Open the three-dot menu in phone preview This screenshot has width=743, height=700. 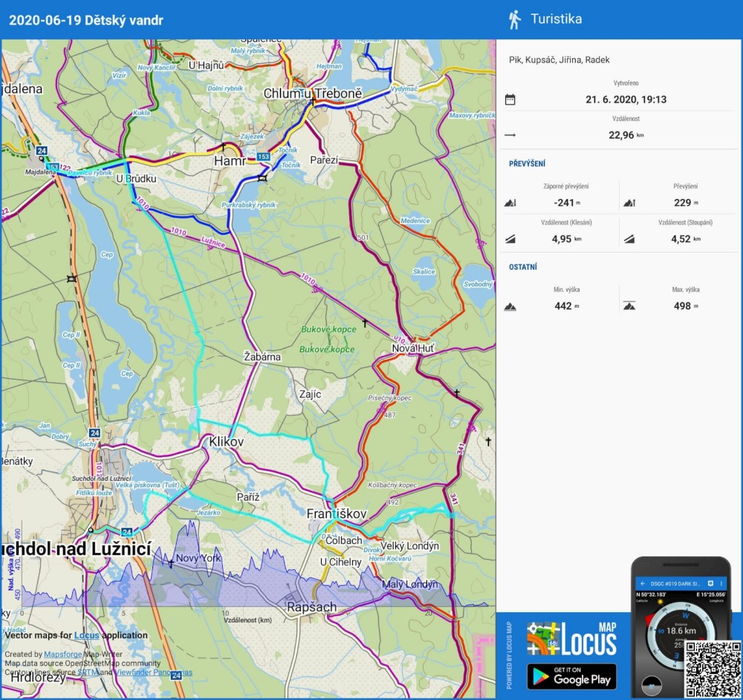(x=721, y=583)
